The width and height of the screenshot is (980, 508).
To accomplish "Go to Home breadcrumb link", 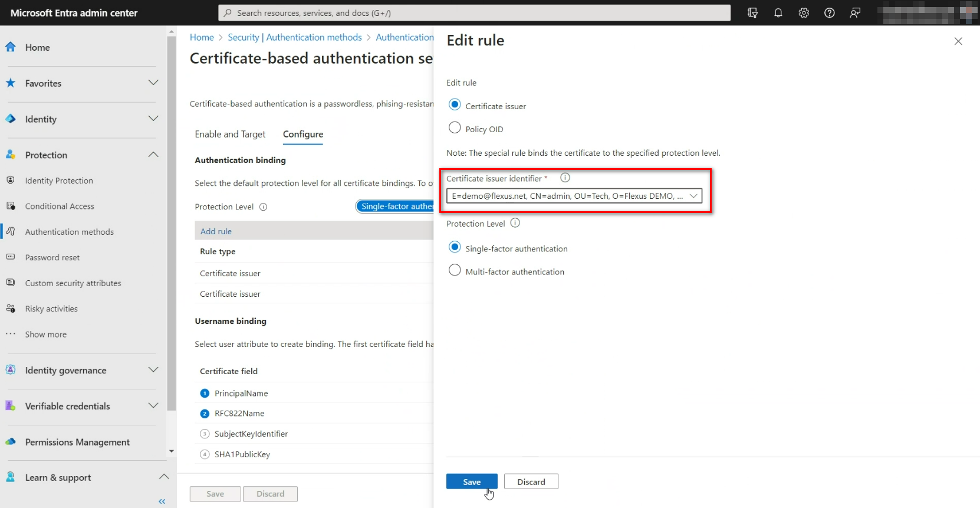I will 202,37.
